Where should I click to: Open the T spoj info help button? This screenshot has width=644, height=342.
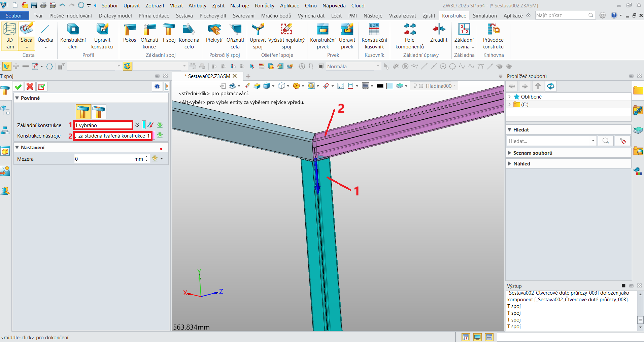(x=157, y=87)
